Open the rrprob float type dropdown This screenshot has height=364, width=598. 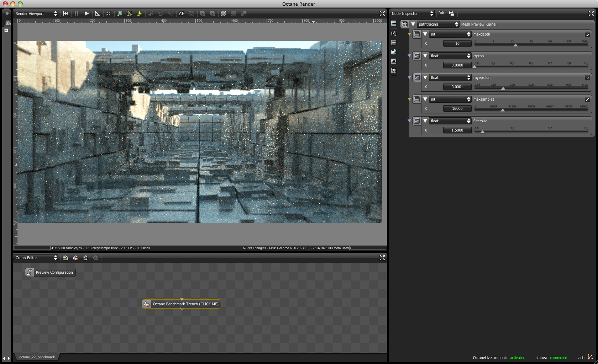450,56
